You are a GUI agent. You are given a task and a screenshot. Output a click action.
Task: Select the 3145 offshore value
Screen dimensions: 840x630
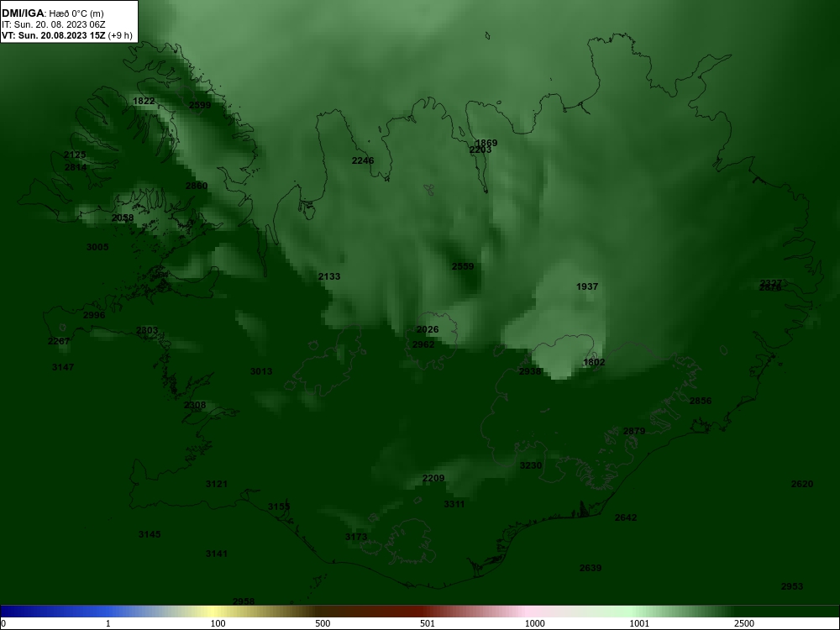coord(150,534)
